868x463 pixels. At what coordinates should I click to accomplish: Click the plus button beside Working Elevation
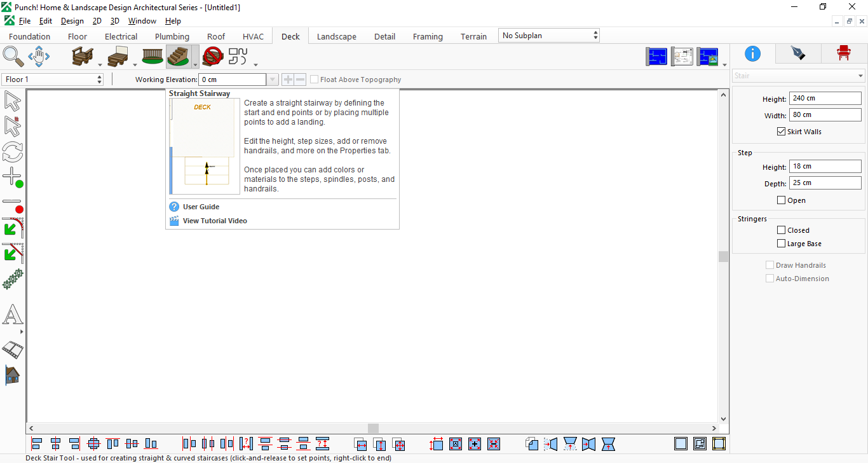coord(288,79)
